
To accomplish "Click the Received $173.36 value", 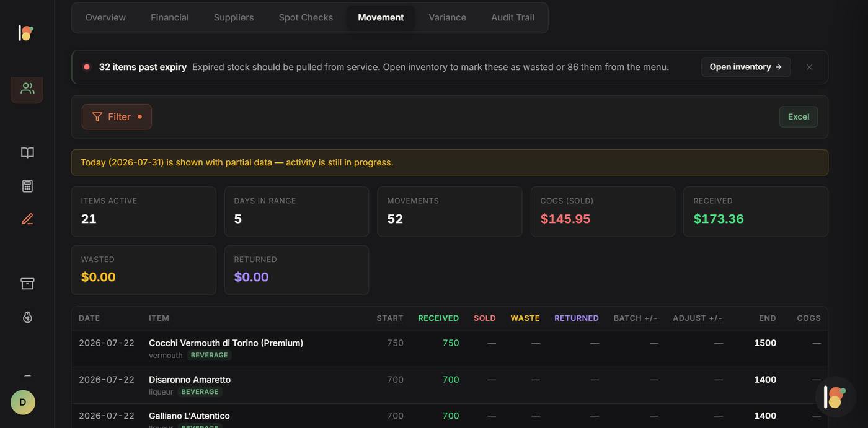I will [x=719, y=219].
